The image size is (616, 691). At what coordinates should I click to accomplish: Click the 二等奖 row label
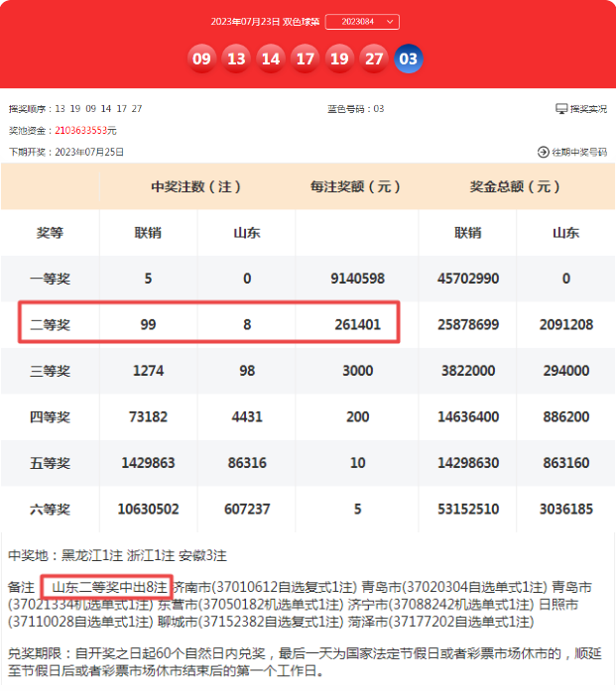tap(50, 324)
